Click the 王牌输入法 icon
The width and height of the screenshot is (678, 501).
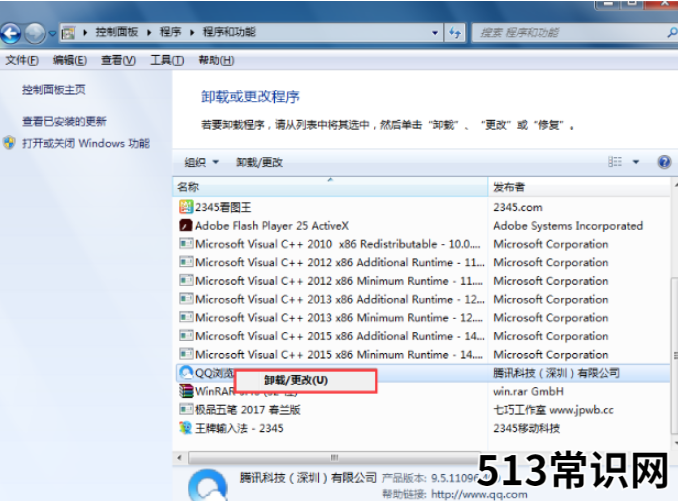(x=186, y=428)
